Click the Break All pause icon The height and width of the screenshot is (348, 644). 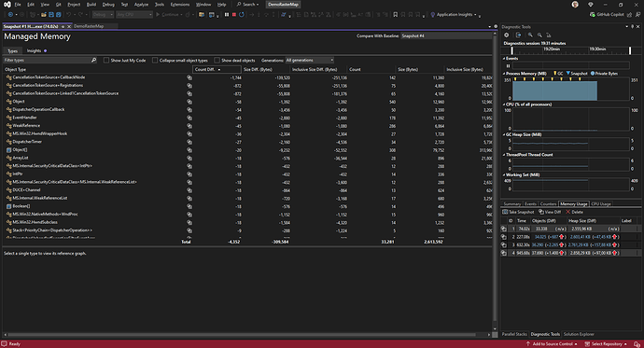pyautogui.click(x=226, y=14)
